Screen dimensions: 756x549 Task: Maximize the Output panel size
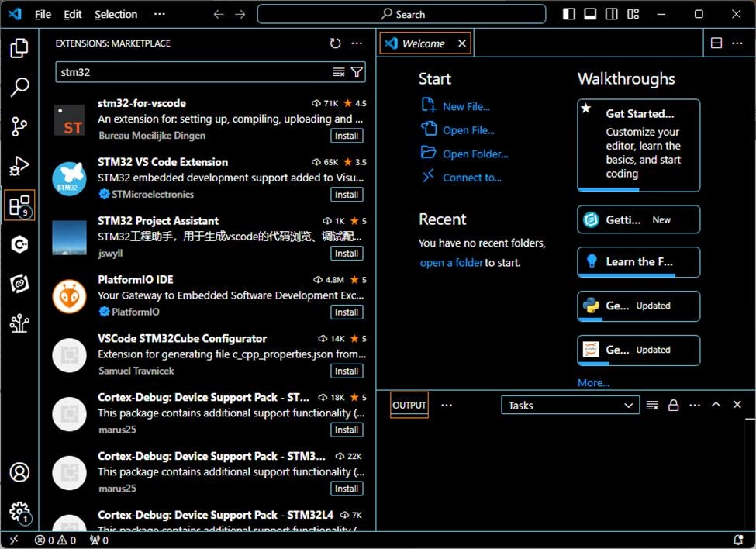[x=716, y=405]
